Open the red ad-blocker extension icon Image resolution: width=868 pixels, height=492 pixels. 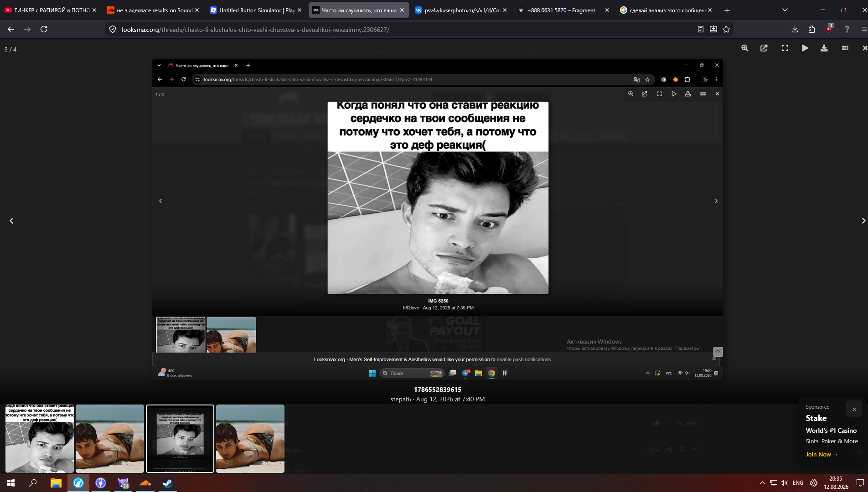click(x=829, y=29)
